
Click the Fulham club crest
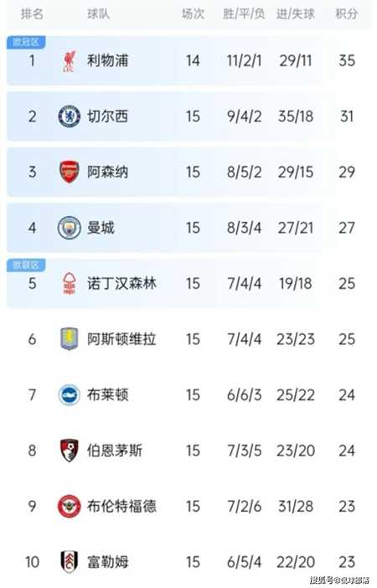pyautogui.click(x=70, y=561)
